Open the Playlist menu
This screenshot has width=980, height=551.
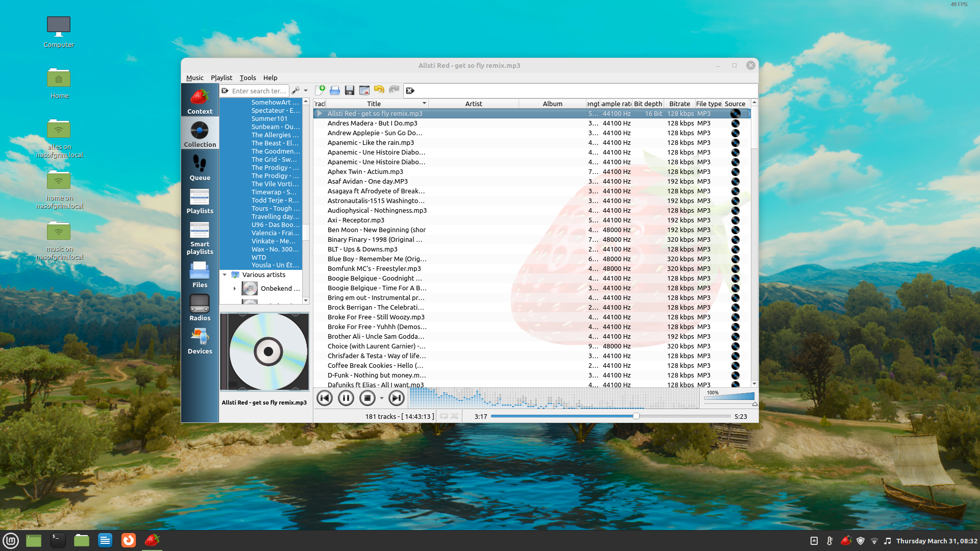coord(222,78)
